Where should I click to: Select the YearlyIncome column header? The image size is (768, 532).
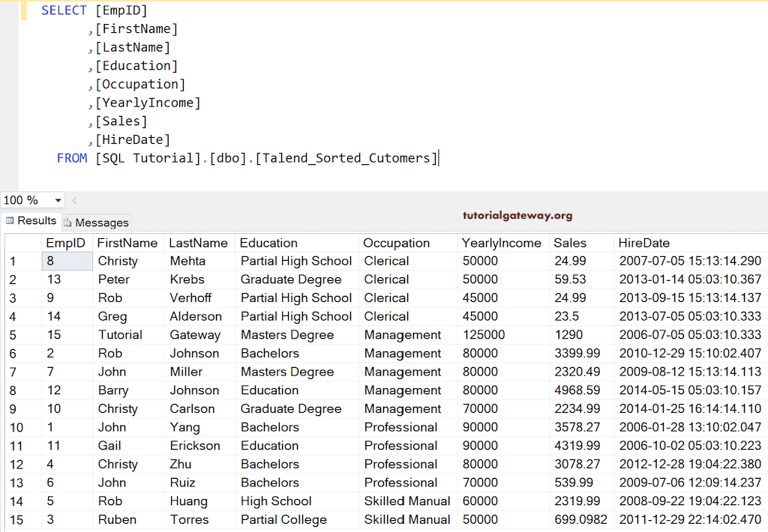pos(501,243)
